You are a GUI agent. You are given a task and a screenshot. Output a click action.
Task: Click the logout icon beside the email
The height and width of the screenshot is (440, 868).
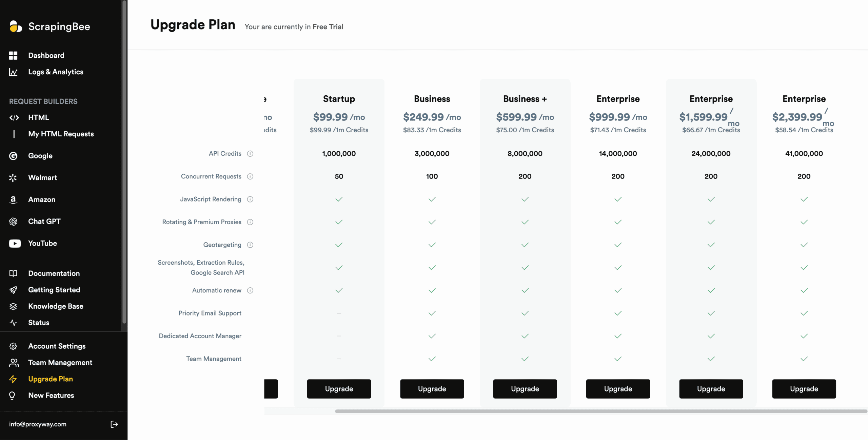click(114, 424)
